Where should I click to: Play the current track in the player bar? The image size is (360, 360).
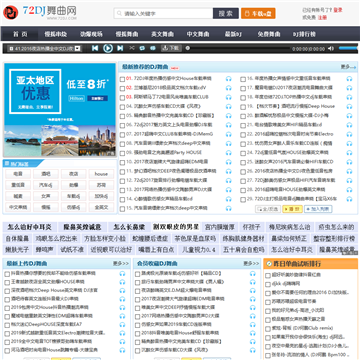point(108,48)
